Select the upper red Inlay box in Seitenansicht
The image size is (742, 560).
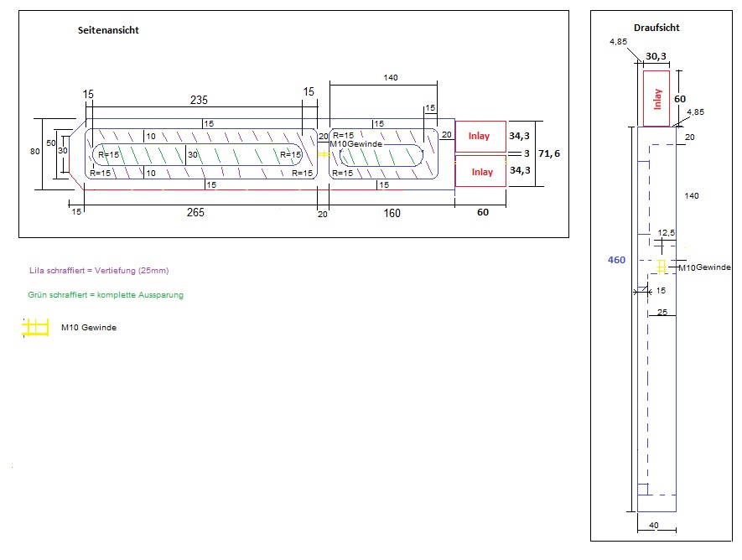pos(481,136)
